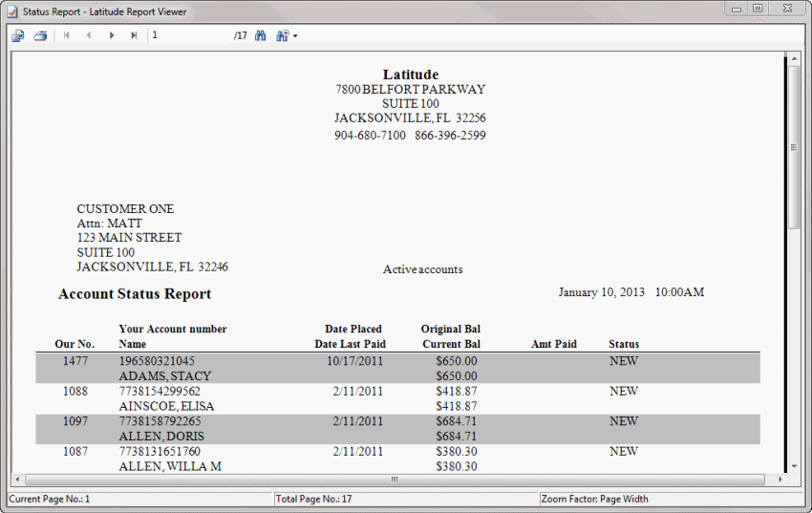
Task: Click the print report icon
Action: [x=40, y=35]
